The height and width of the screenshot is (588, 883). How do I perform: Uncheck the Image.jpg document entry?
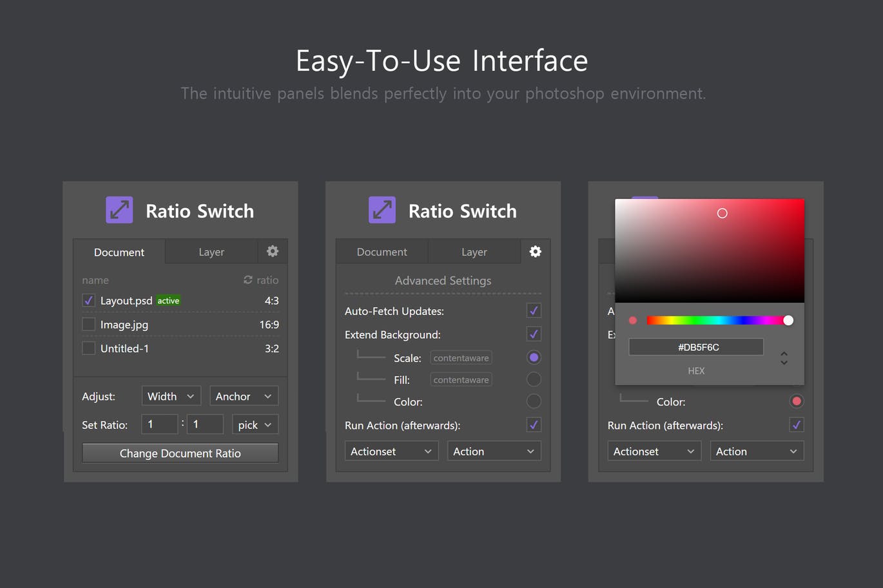pos(88,324)
